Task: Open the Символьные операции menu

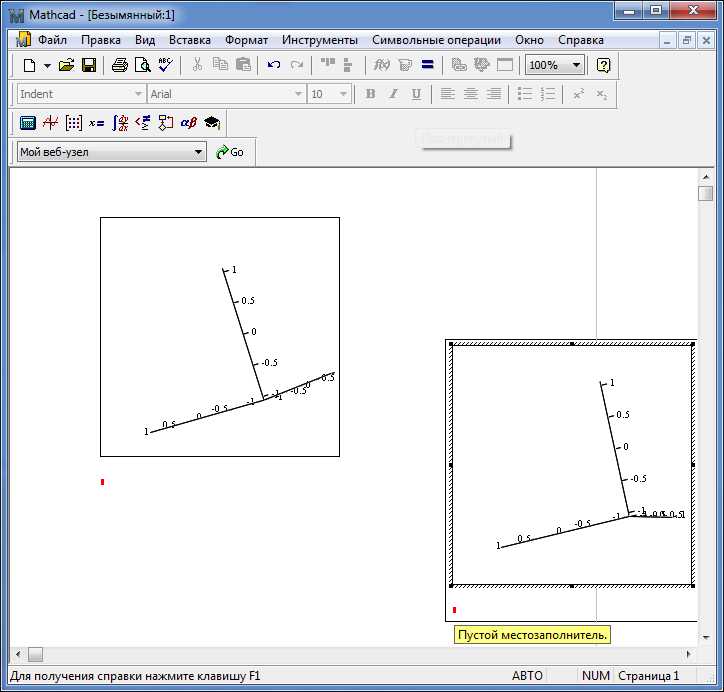Action: (x=436, y=40)
